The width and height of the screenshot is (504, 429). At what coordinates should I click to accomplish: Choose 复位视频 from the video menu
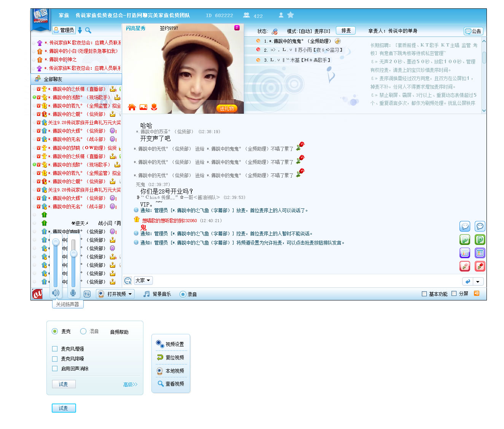tap(170, 357)
